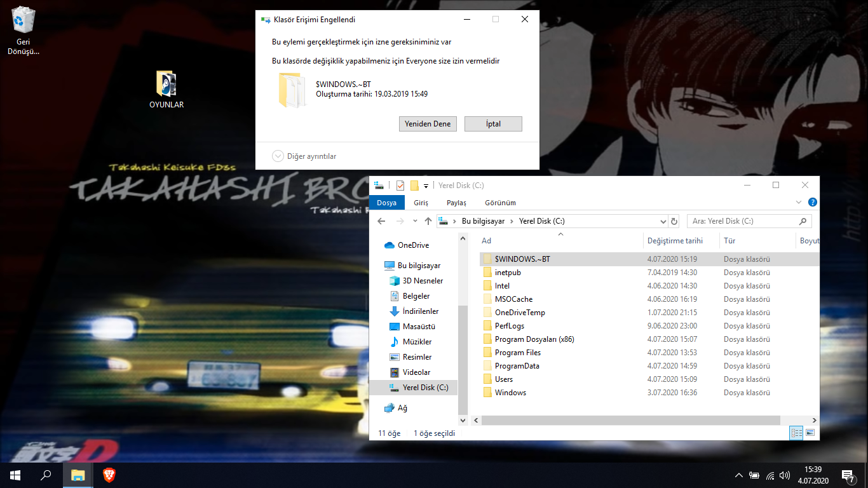The image size is (868, 488).
Task: Open the address bar history dropdown
Action: pos(663,221)
